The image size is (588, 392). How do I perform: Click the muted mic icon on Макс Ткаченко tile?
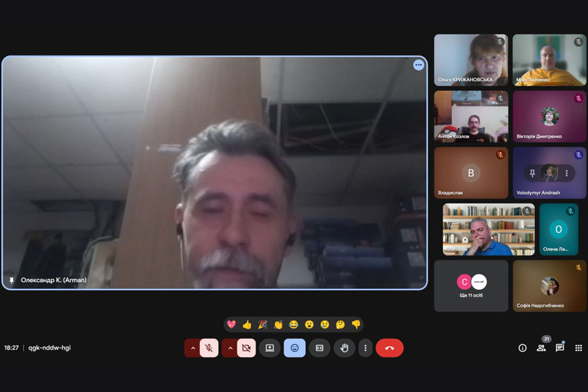(x=579, y=42)
